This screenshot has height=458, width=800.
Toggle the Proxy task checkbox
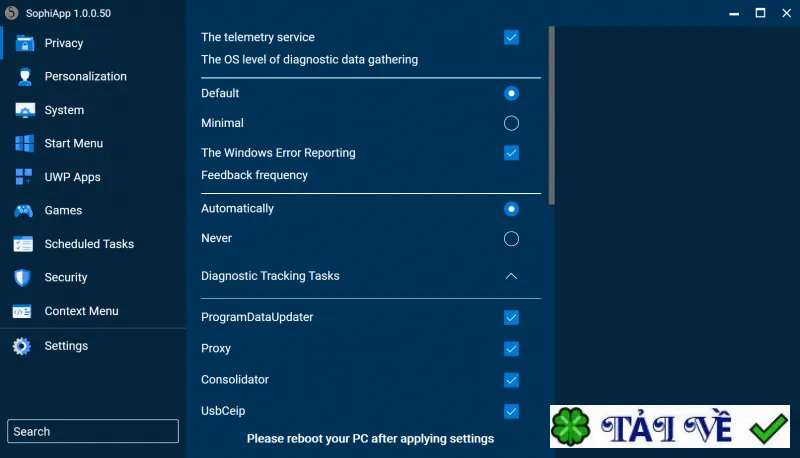511,349
